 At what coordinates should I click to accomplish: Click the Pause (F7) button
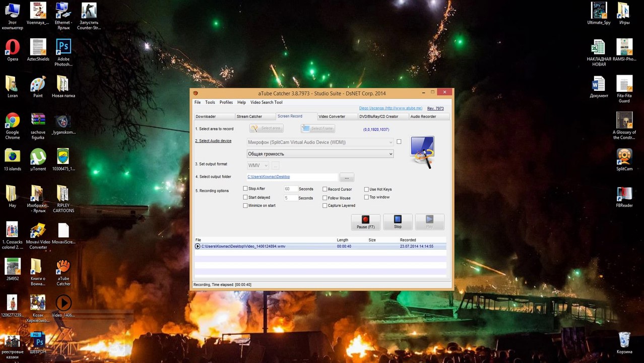point(365,222)
